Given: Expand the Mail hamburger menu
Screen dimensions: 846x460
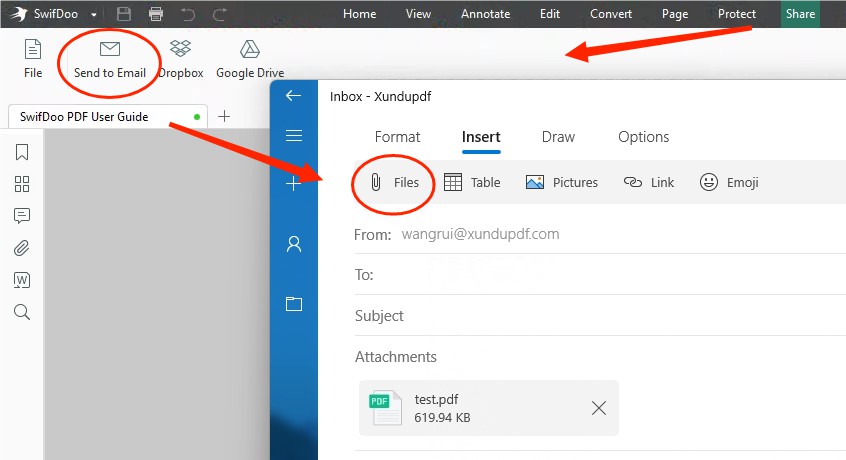Looking at the screenshot, I should tap(294, 135).
